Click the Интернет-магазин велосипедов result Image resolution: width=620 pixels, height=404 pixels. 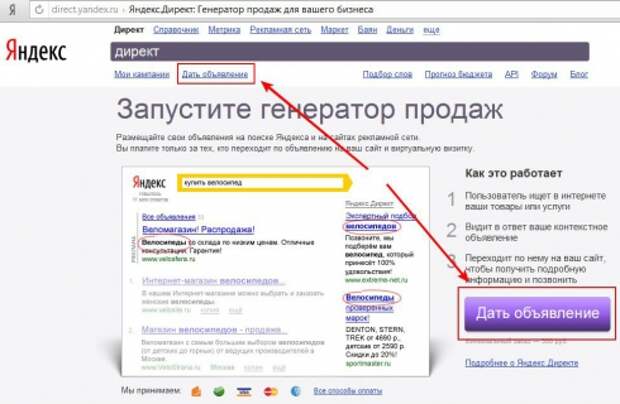click(x=213, y=281)
